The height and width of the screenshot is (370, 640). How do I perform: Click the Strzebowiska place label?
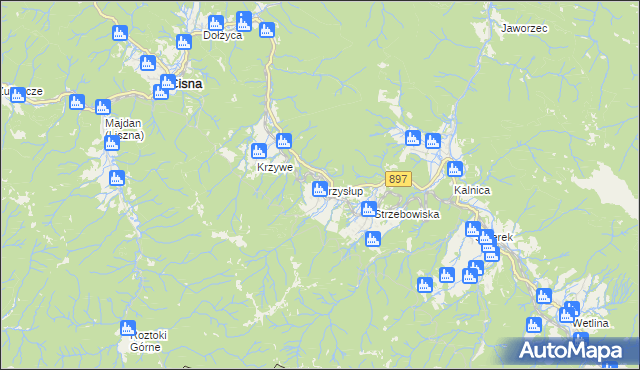tap(407, 214)
